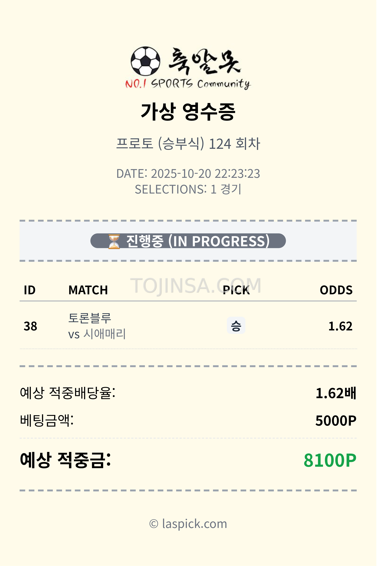This screenshot has width=392, height=566.
Task: Click the 가상 영수증 title
Action: click(x=188, y=112)
